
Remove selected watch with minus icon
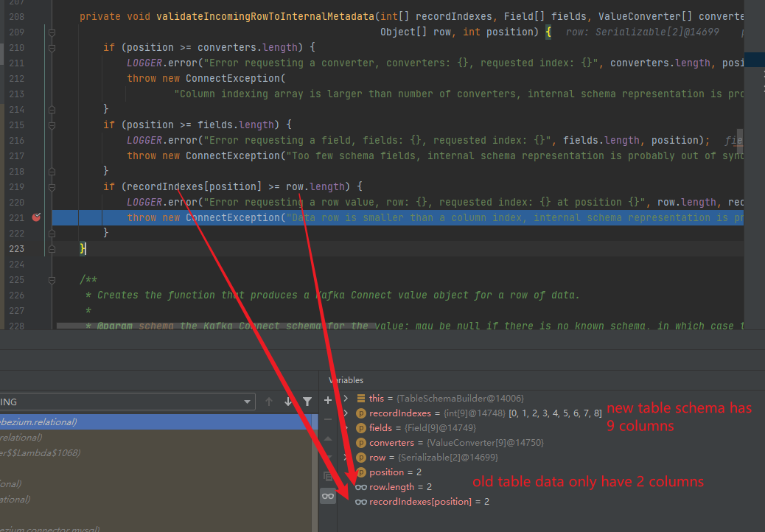pyautogui.click(x=328, y=419)
